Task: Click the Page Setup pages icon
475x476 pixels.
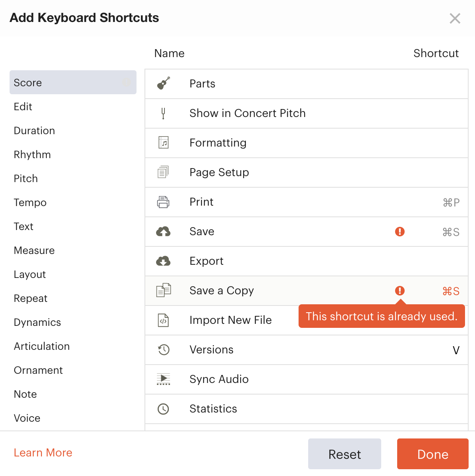Action: pyautogui.click(x=163, y=172)
